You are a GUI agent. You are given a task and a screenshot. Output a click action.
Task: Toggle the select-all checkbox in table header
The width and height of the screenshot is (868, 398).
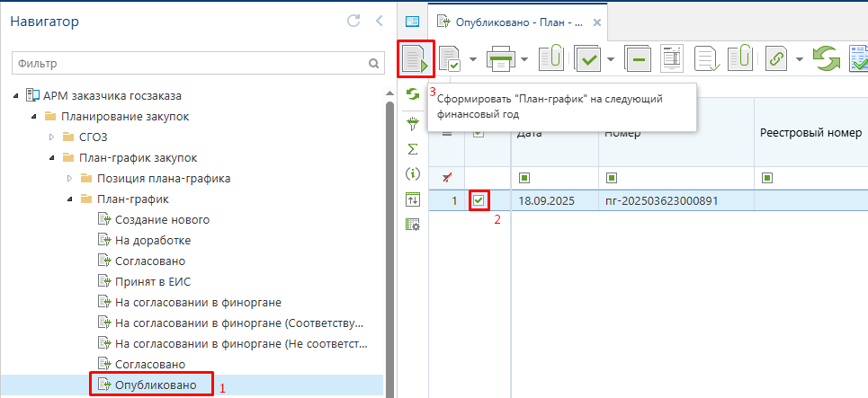479,133
